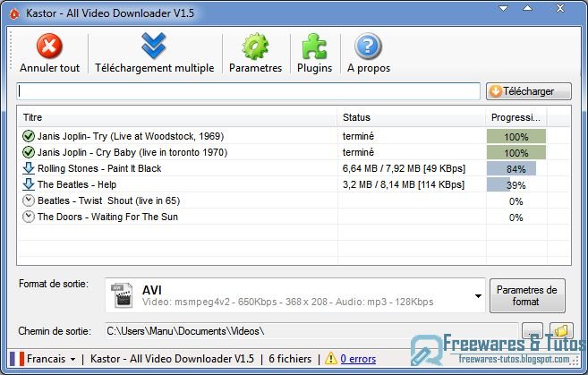Screen dimensions: 588x375
Task: Click 6 fichiers status bar entry
Action: [290, 359]
